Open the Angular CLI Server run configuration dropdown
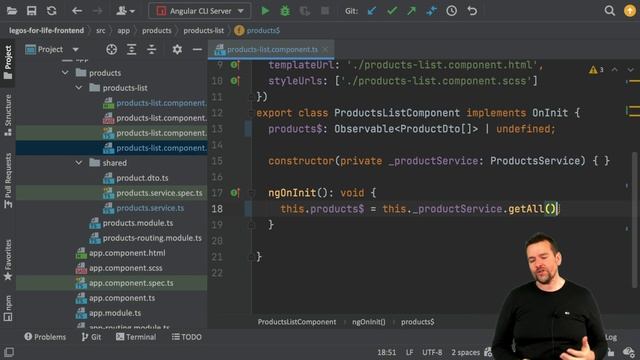640x360 pixels. tap(200, 11)
